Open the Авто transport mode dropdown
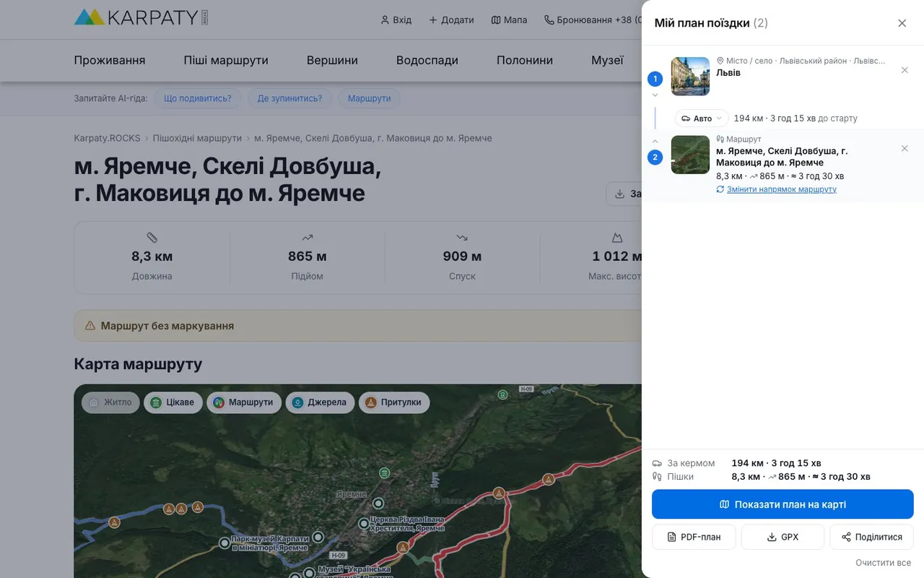 coord(702,118)
